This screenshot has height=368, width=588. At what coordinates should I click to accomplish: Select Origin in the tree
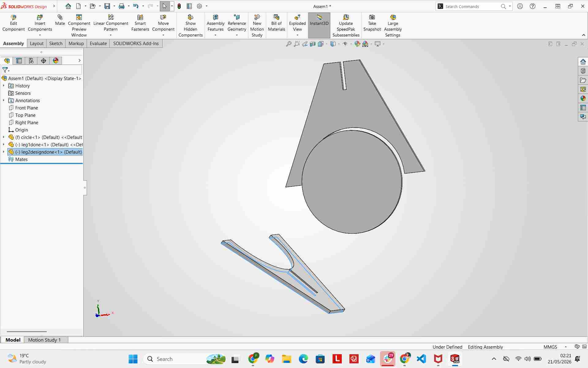21,130
